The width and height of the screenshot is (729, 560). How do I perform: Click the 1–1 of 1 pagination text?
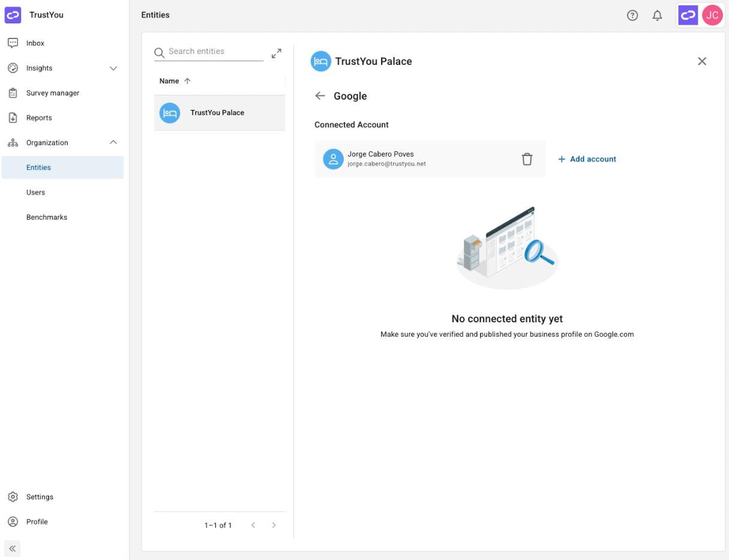pos(218,525)
